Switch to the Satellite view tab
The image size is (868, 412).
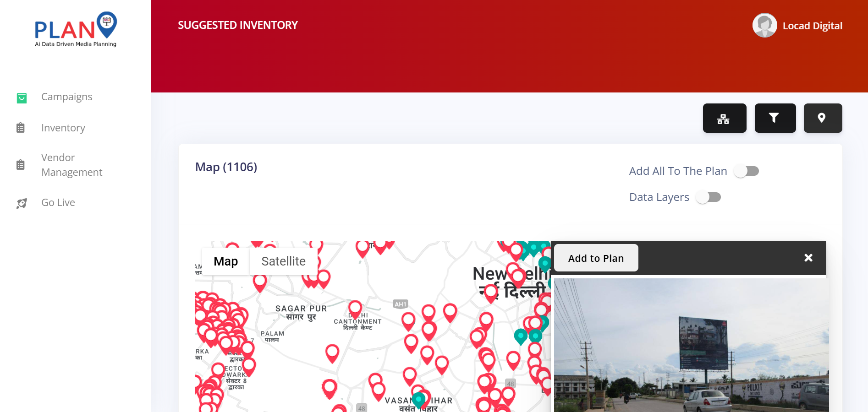point(283,261)
